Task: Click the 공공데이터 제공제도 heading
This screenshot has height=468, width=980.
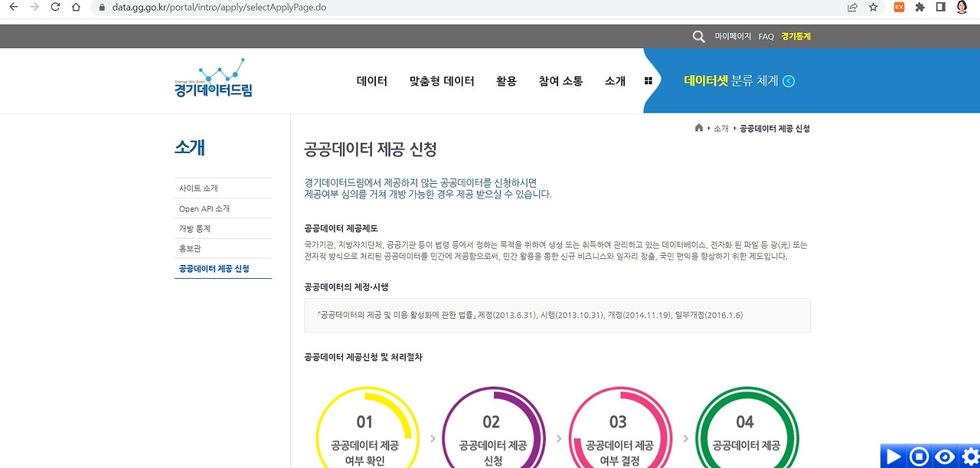Action: 341,228
